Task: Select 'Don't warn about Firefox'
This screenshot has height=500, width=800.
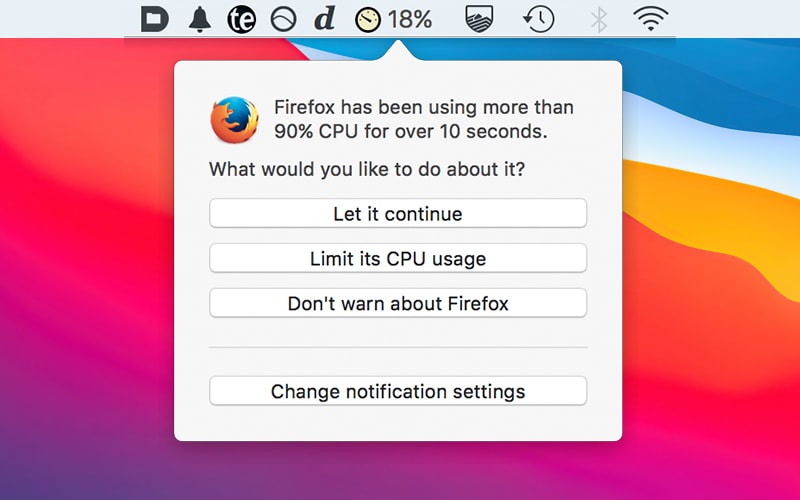Action: pyautogui.click(x=398, y=303)
